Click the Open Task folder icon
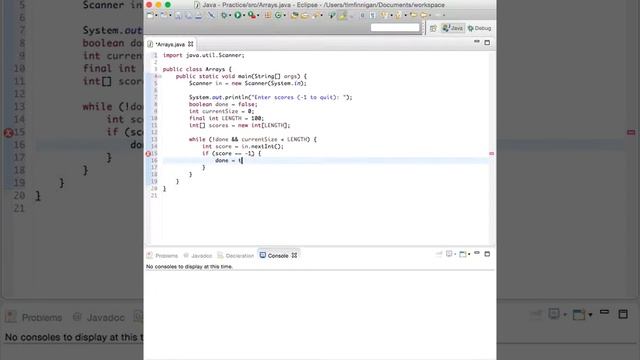This screenshot has height=360, width=640. click(x=304, y=16)
